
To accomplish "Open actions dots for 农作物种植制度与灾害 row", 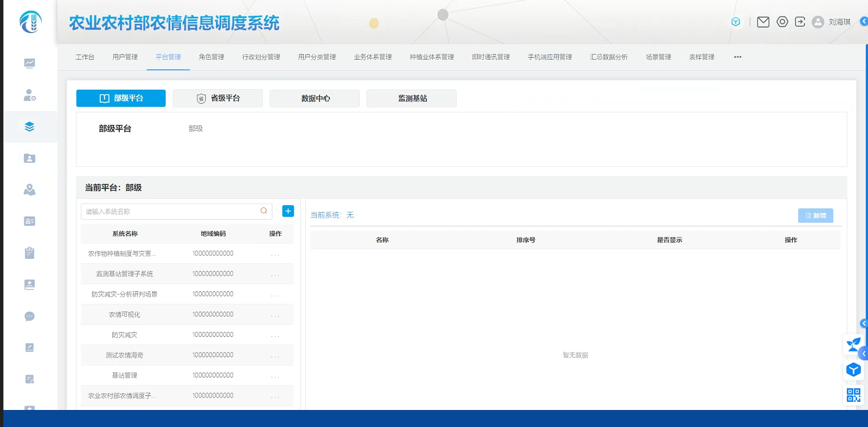I will point(275,254).
